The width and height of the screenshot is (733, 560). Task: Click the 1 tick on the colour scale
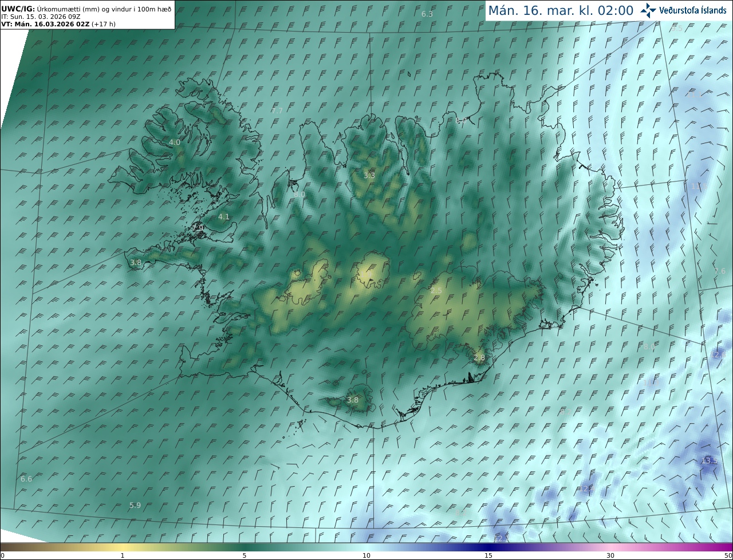tap(123, 555)
